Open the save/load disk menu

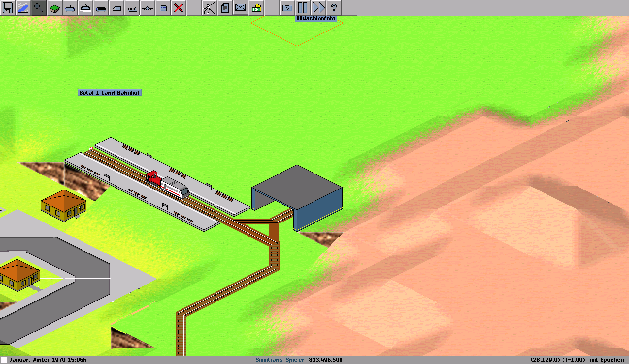point(8,8)
